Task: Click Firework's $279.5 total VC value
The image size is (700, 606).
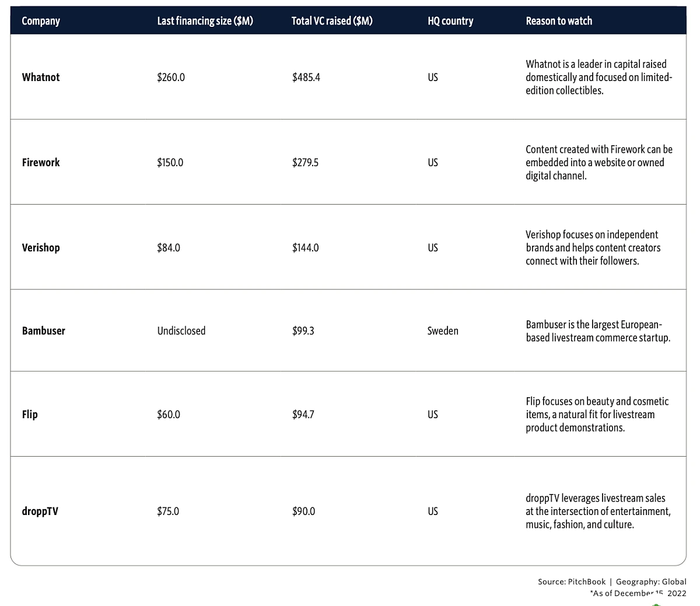Action: pyautogui.click(x=306, y=162)
